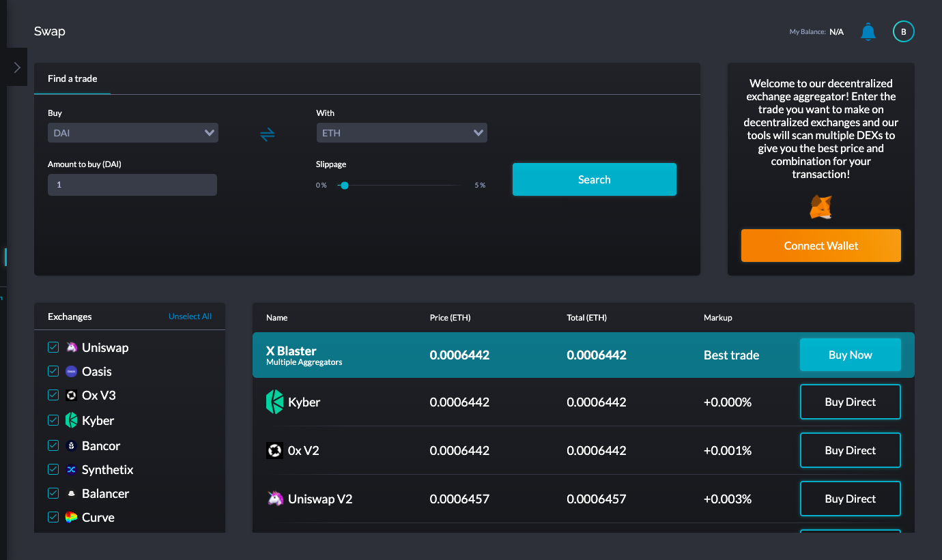
Task: Click the Total (ETH) column header
Action: click(587, 318)
